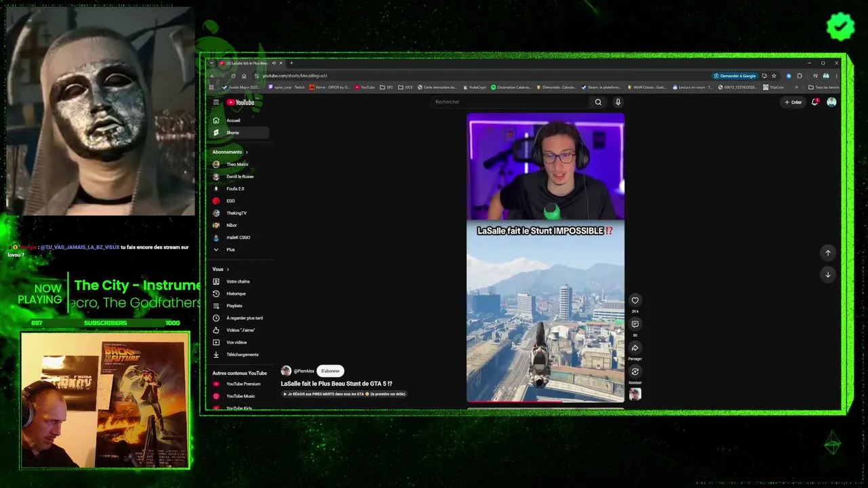Open a new browser tab
Image resolution: width=868 pixels, height=488 pixels.
tap(292, 63)
